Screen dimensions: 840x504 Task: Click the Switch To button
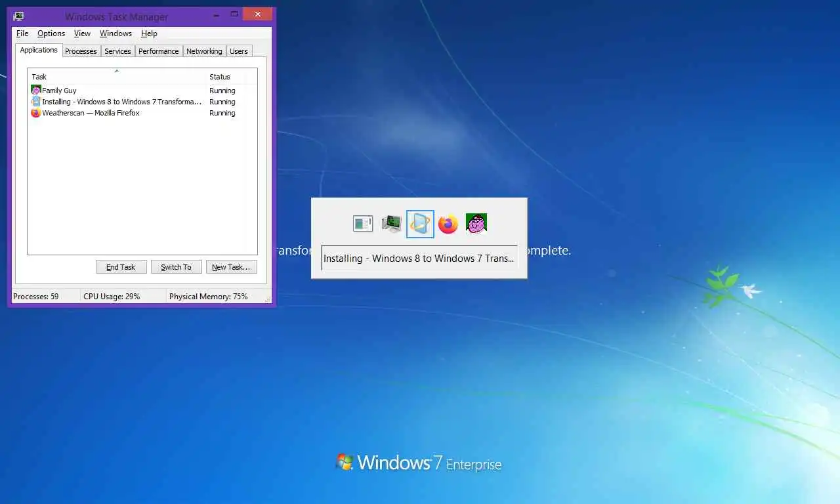pyautogui.click(x=176, y=267)
